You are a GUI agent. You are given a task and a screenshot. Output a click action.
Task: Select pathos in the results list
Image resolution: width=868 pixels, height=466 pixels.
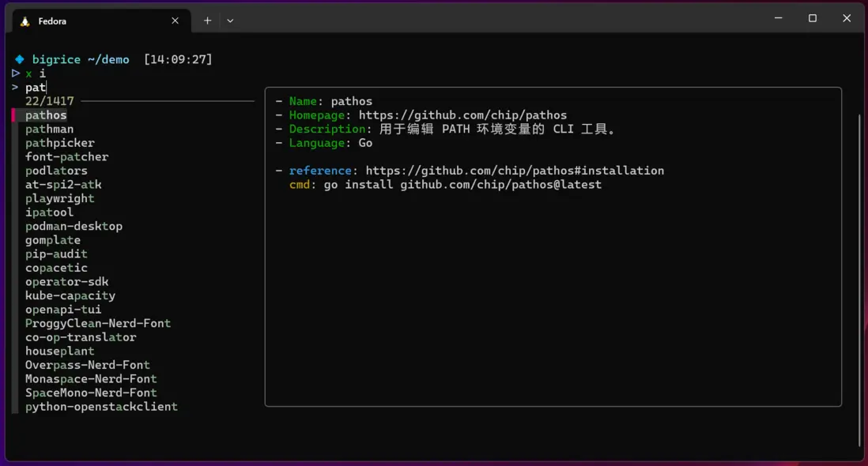coord(46,115)
